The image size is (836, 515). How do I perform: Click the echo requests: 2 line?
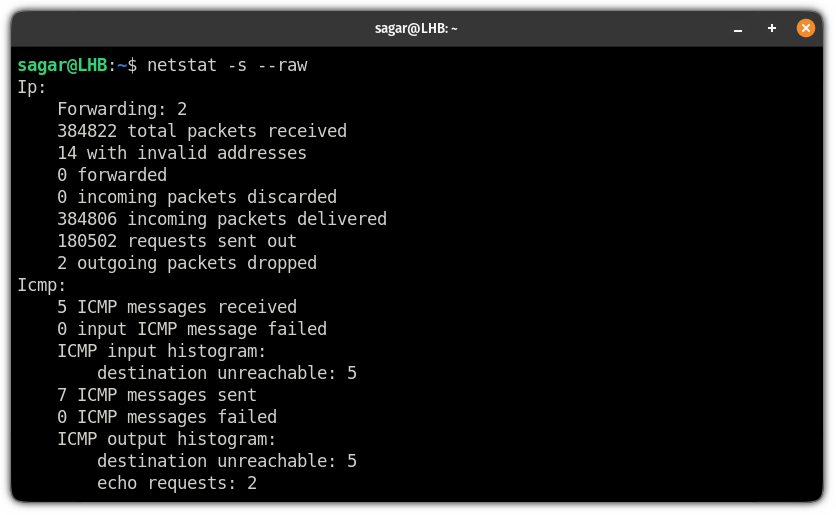177,484
